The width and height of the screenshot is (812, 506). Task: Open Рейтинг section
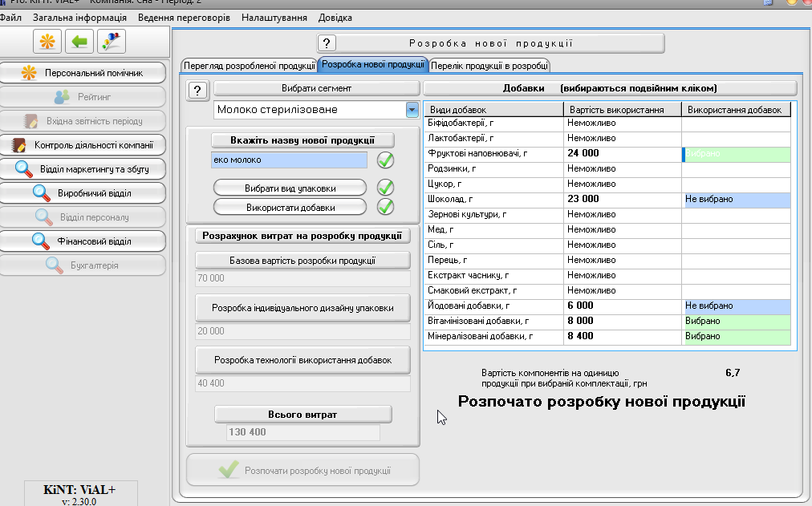click(83, 97)
